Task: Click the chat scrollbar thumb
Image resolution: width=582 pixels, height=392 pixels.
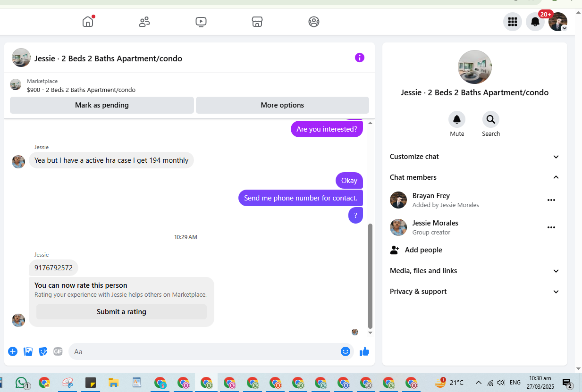Action: tap(370, 276)
